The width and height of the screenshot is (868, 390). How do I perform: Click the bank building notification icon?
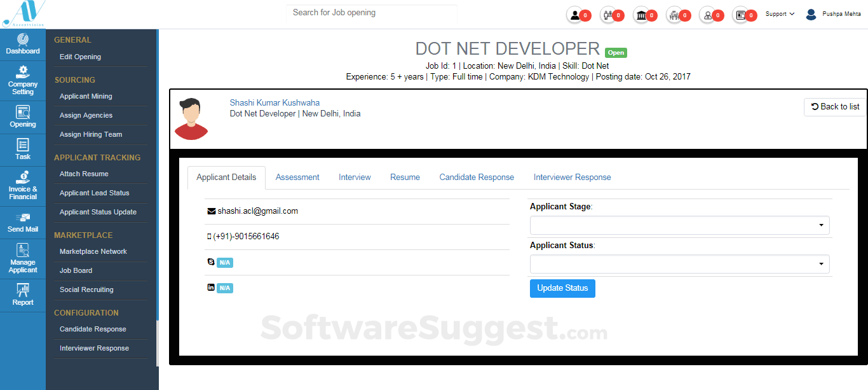tap(642, 15)
